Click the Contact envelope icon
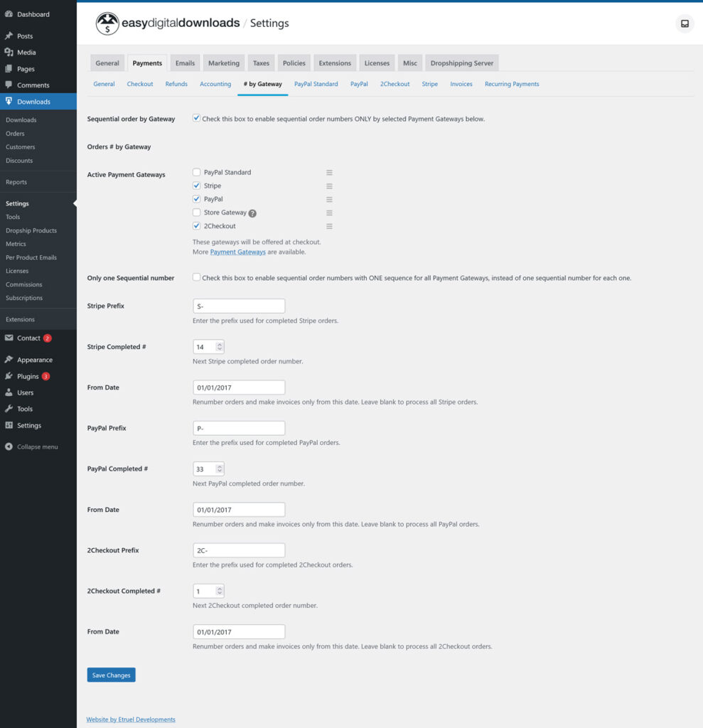Viewport: 703px width, 728px height. click(x=9, y=338)
